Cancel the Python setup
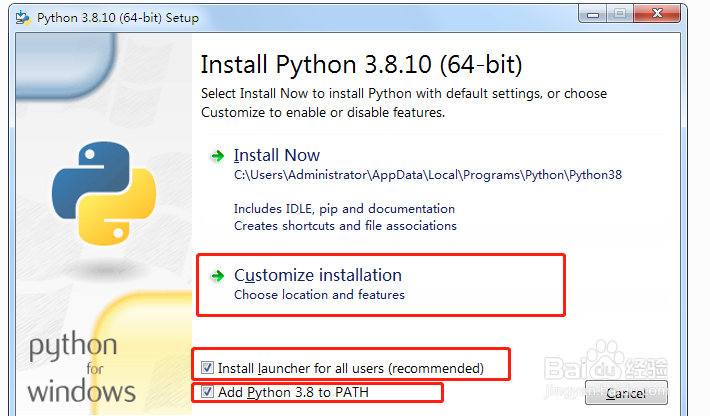Screen dimensions: 710x416 [x=626, y=392]
